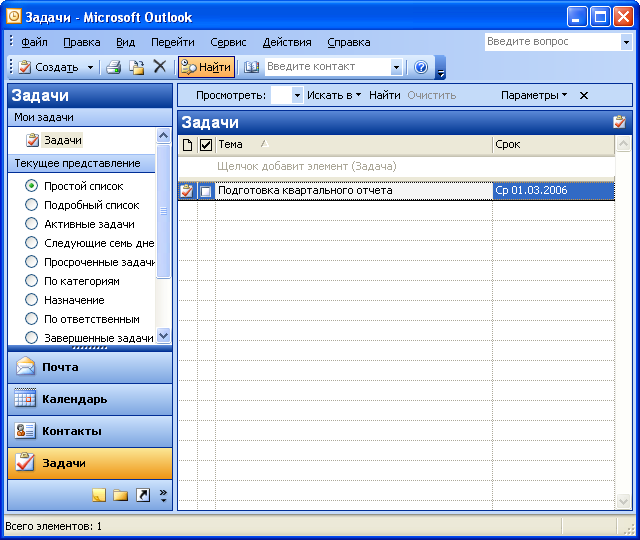The width and height of the screenshot is (640, 540).
Task: Click the Calendar icon in navigation pane
Action: 25,398
